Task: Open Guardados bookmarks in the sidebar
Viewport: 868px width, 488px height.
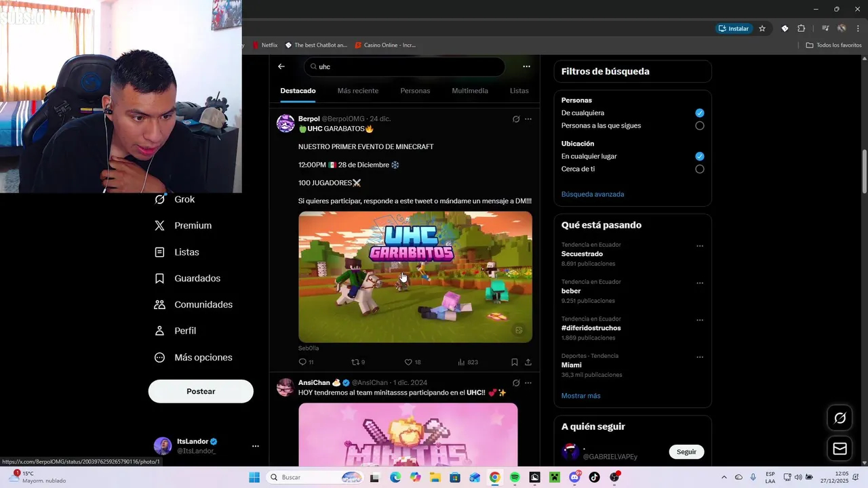Action: click(187, 279)
